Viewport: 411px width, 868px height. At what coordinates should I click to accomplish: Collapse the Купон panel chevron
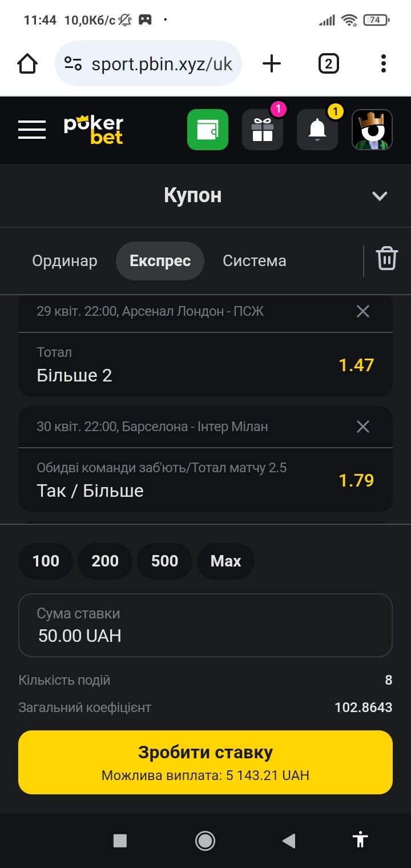click(380, 196)
